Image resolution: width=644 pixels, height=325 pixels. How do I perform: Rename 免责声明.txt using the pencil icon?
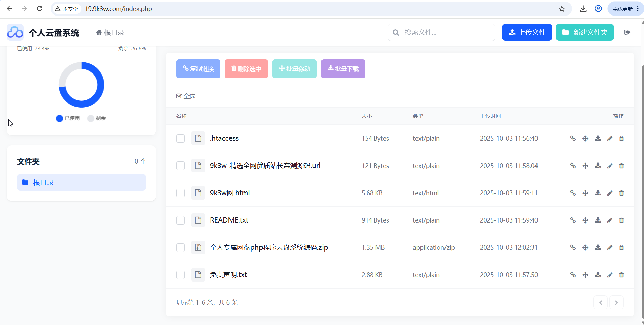[610, 275]
